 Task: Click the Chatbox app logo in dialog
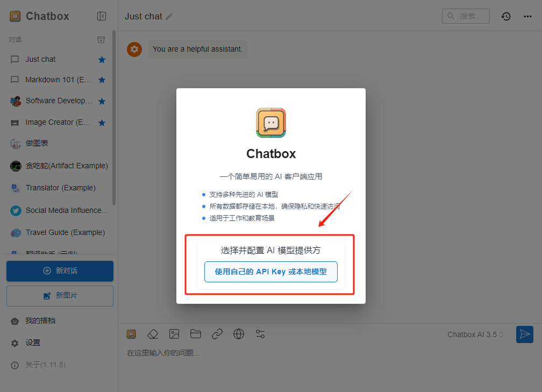[271, 123]
